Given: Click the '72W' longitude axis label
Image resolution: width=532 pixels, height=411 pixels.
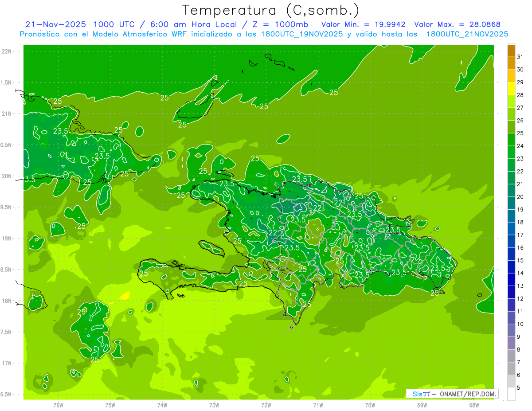Looking at the screenshot, I should pos(266,405).
